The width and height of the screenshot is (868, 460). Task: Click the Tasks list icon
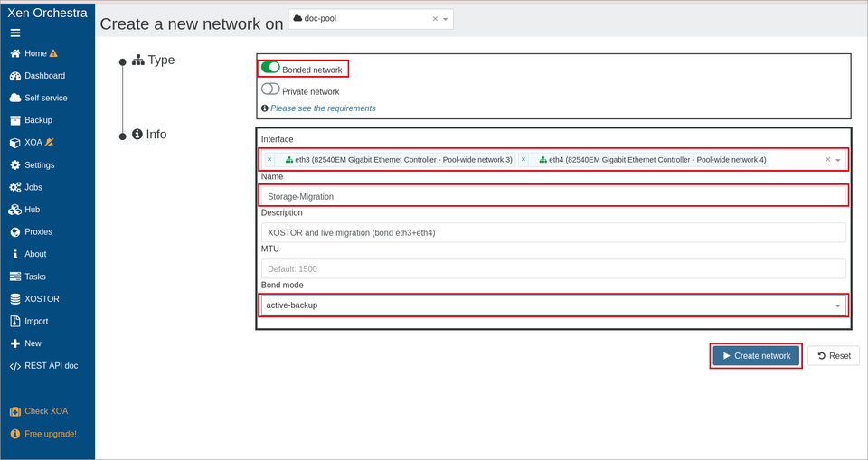pyautogui.click(x=15, y=277)
